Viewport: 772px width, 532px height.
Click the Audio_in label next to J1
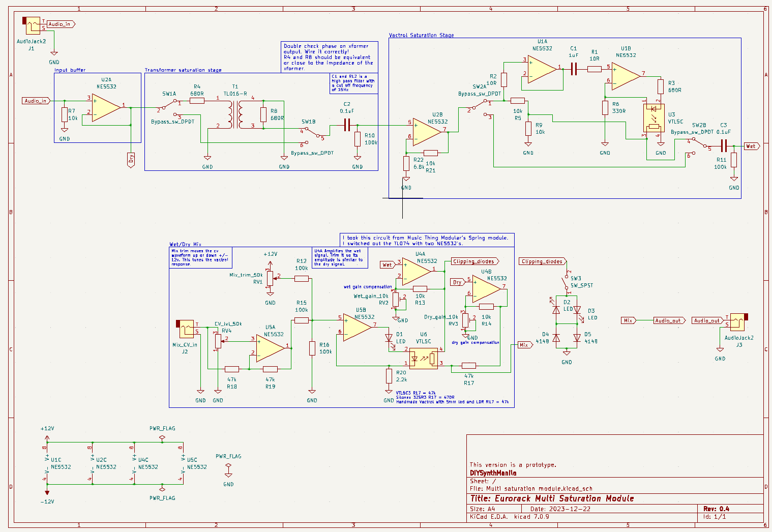pos(61,24)
